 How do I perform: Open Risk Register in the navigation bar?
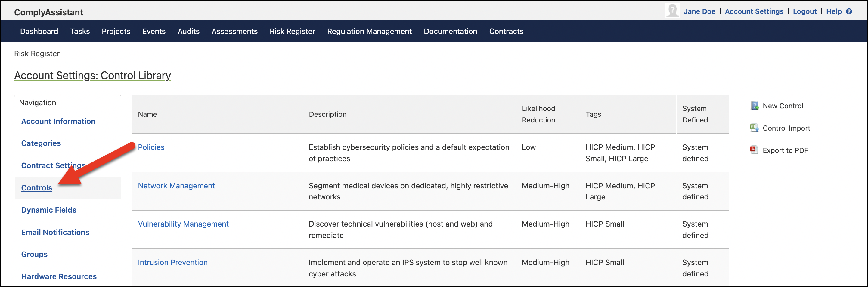[292, 31]
